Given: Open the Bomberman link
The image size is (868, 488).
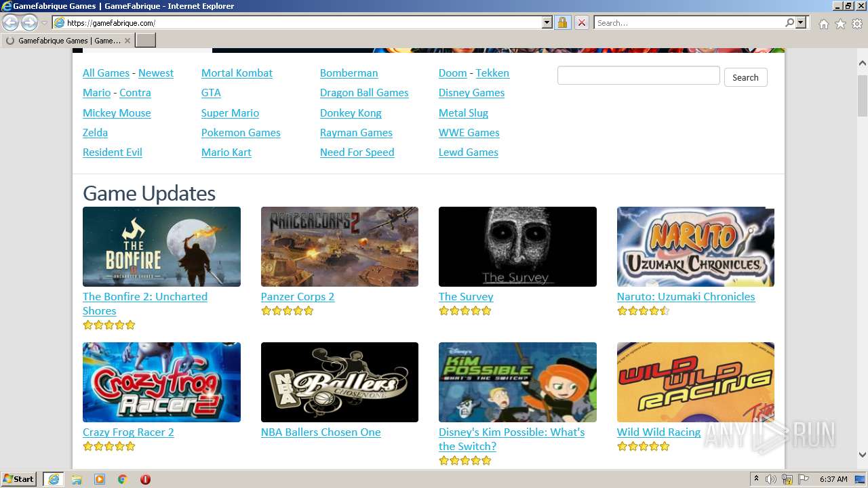Looking at the screenshot, I should tap(349, 73).
